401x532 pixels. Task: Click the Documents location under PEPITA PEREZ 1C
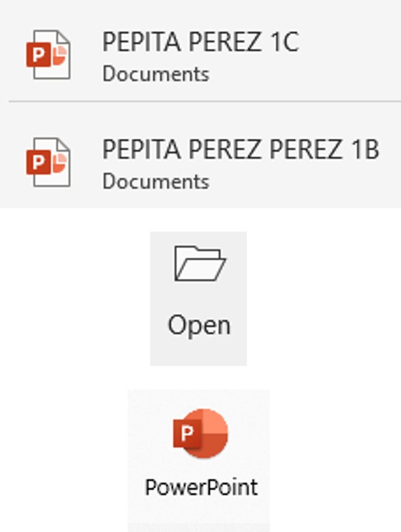[155, 74]
